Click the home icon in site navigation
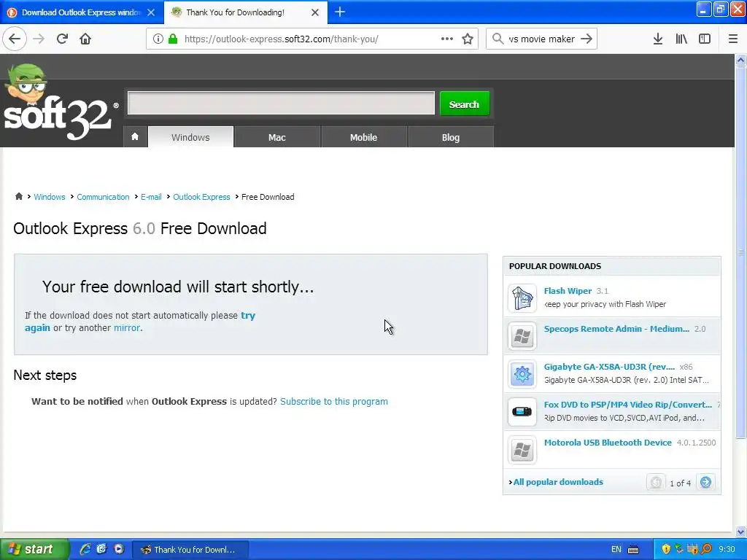The width and height of the screenshot is (747, 560). [135, 137]
